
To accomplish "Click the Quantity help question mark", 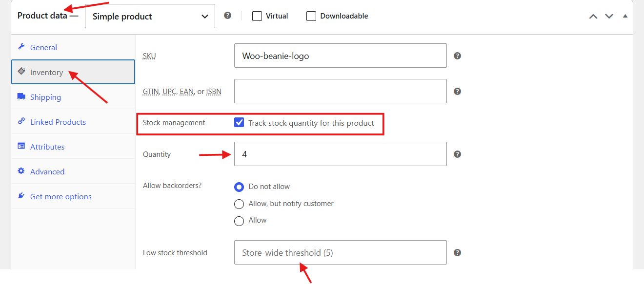I will coord(457,154).
